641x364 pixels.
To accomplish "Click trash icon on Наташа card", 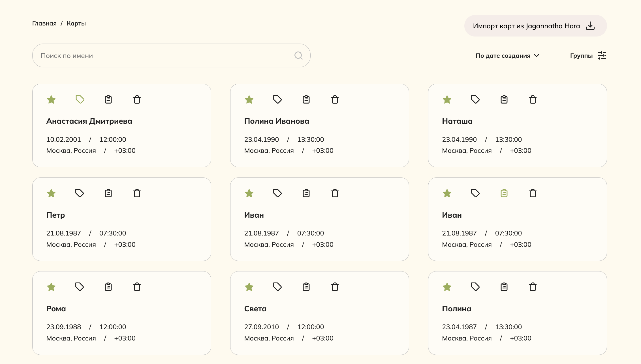I will pos(533,99).
